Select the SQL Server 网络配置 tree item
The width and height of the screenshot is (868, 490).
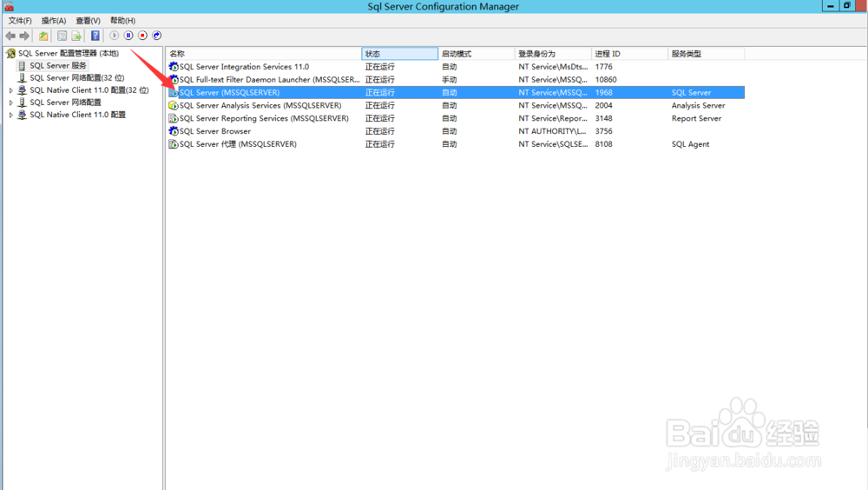(x=65, y=103)
